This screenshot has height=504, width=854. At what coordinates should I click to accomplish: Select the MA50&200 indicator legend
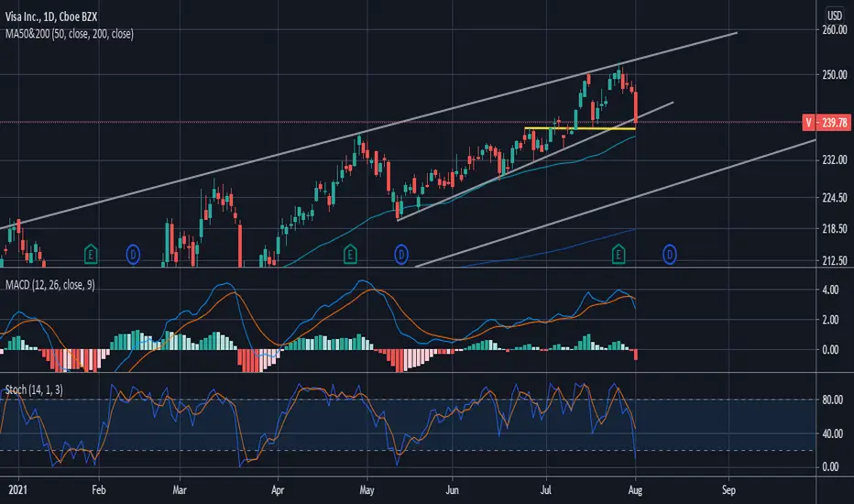(x=69, y=34)
